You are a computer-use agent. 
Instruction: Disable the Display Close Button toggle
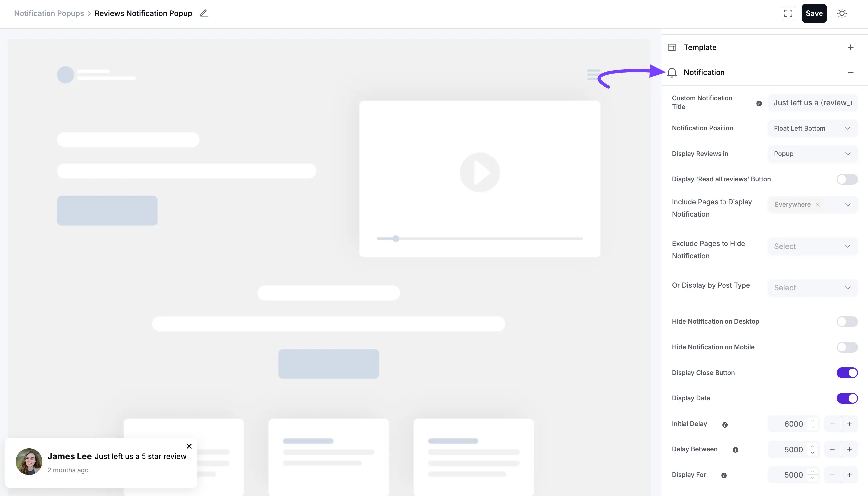click(848, 373)
